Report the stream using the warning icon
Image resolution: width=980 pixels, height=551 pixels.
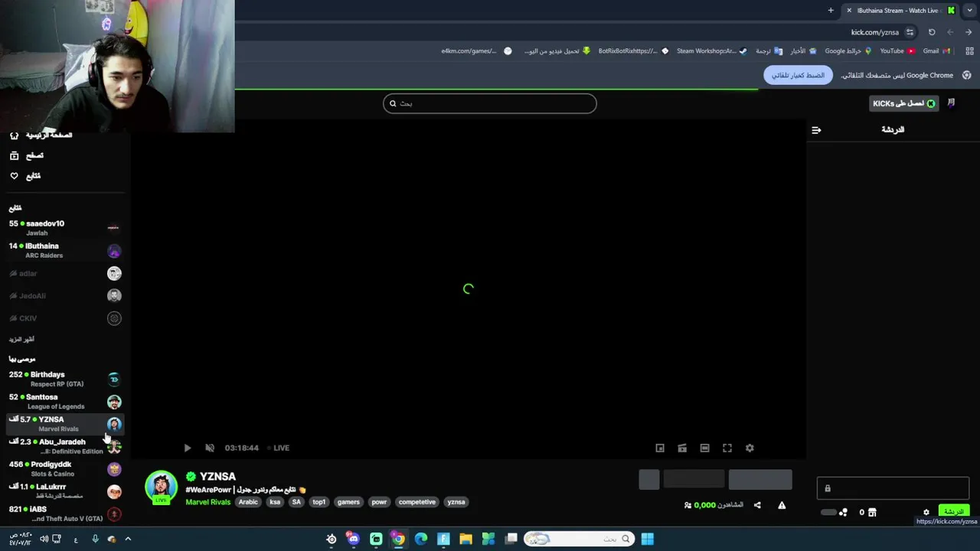click(782, 505)
